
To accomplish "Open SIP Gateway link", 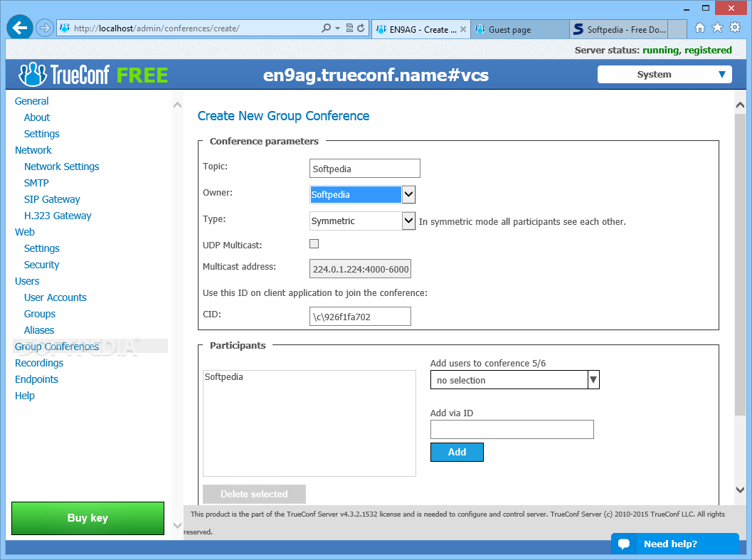I will pyautogui.click(x=52, y=199).
